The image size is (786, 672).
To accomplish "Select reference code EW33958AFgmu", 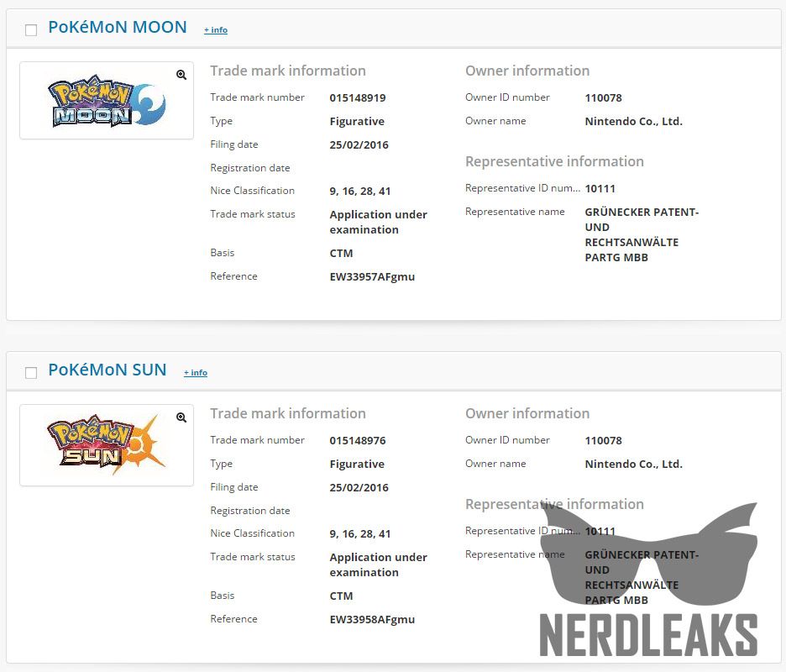I will (372, 619).
